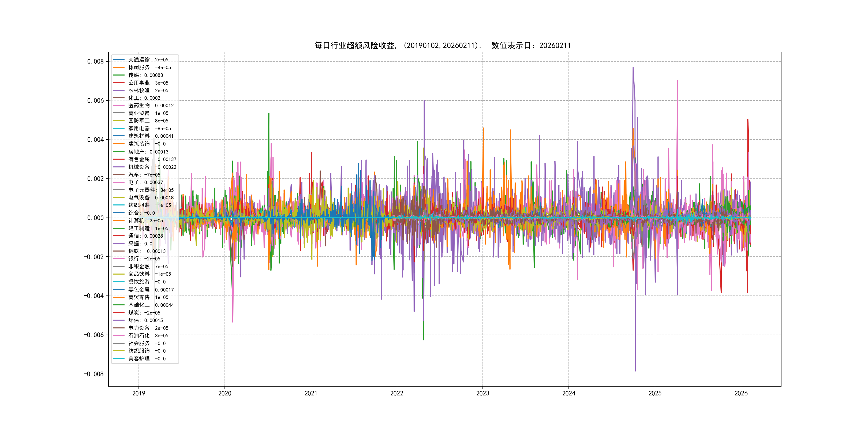
Task: Click the 食品饮料 legend color line
Action: tap(119, 274)
